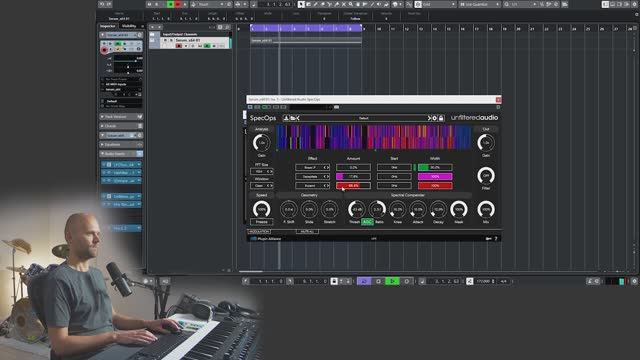Screen dimensions: 640x360
Task: Click the Stop button in transport bar
Action: (378, 281)
